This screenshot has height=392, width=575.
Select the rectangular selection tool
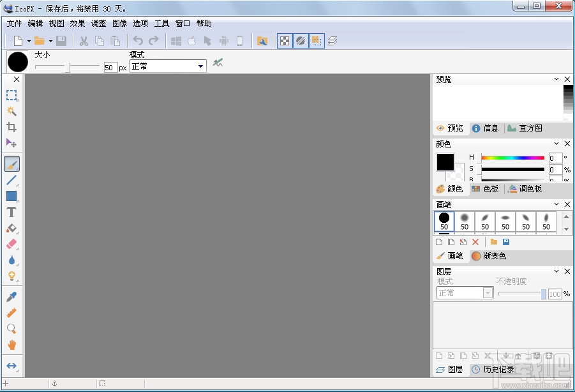(11, 95)
